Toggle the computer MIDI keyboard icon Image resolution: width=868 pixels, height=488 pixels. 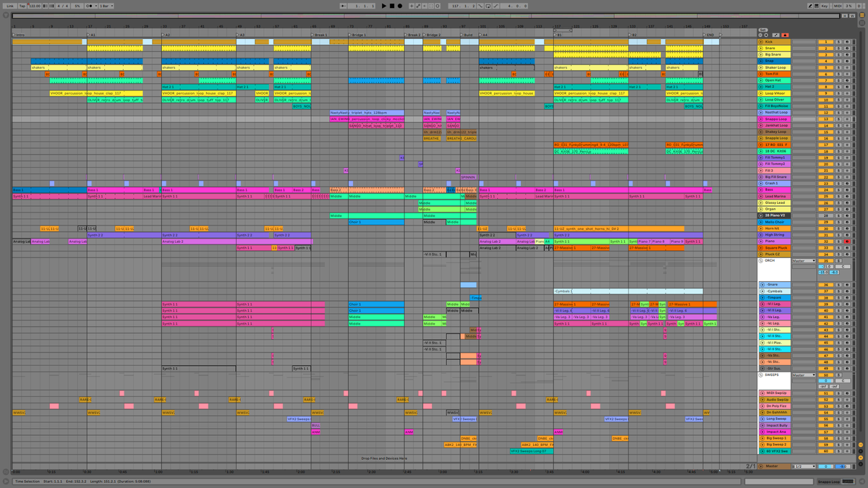point(817,6)
